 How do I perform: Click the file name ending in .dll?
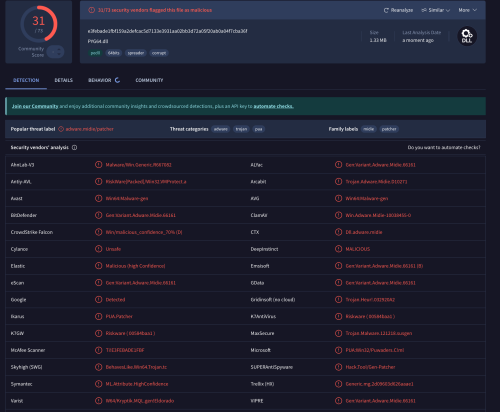coord(98,41)
